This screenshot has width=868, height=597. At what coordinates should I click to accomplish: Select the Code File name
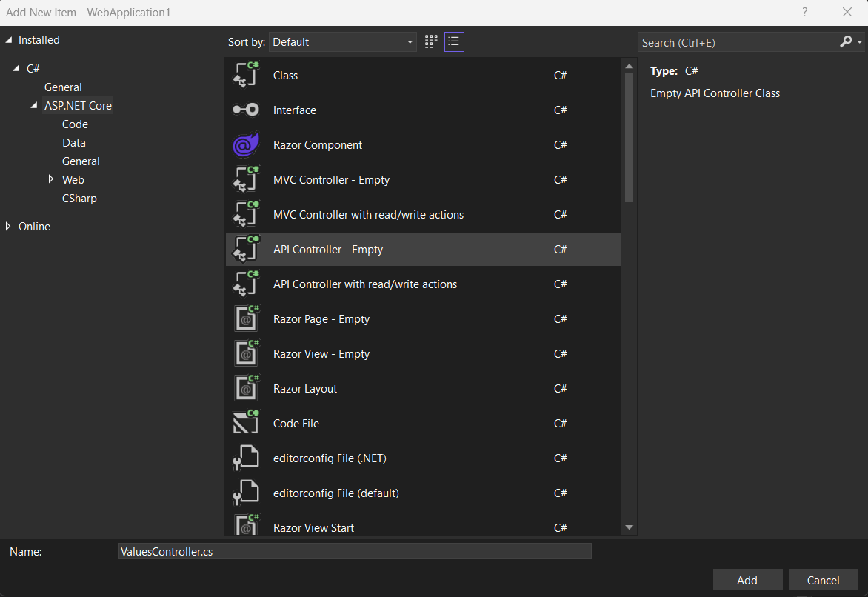[x=296, y=424]
